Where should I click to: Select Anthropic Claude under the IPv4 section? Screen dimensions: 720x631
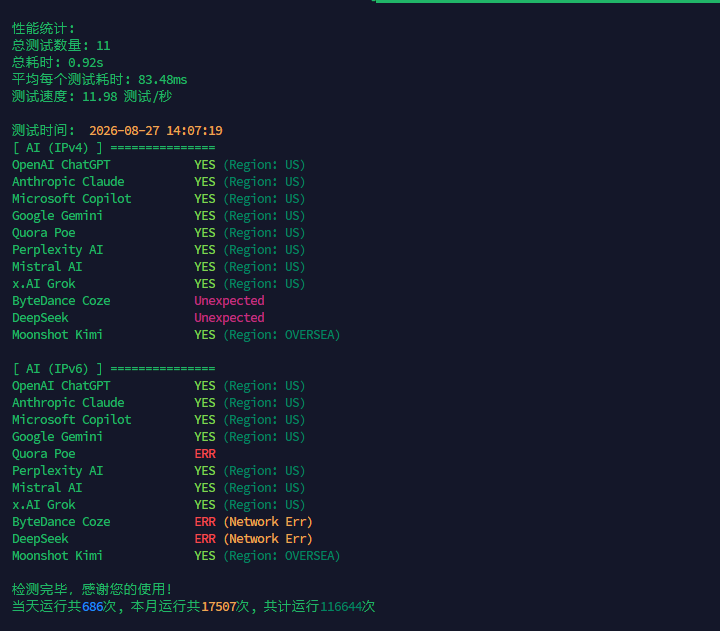coord(68,181)
